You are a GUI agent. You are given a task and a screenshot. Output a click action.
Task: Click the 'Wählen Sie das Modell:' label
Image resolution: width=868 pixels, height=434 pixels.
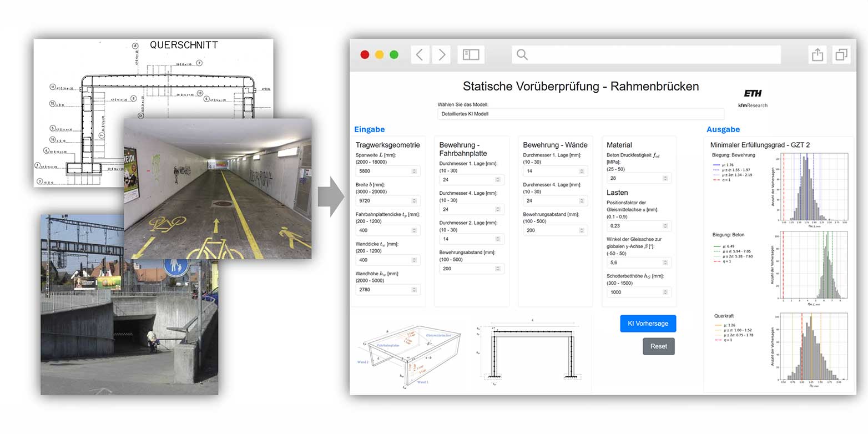pyautogui.click(x=463, y=104)
